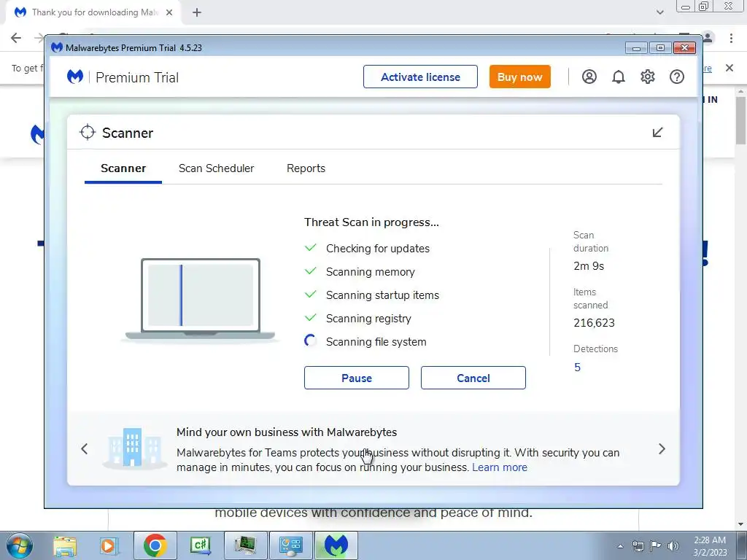Click the Buy now button

(x=519, y=77)
